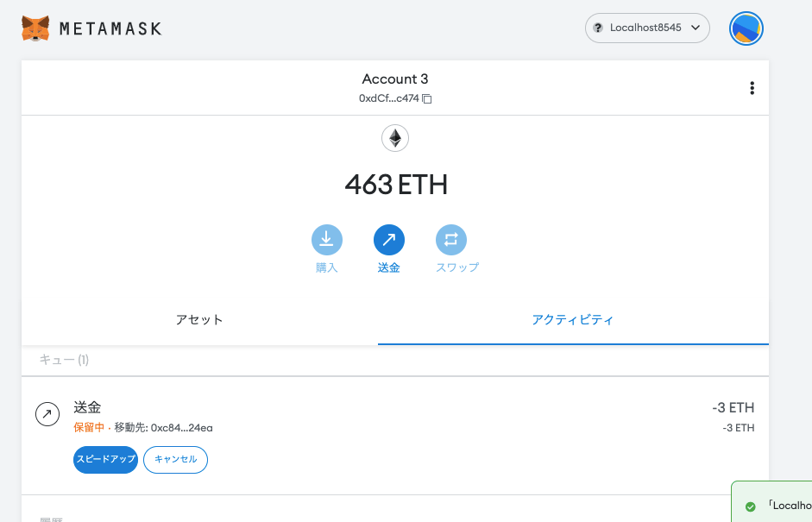Image resolution: width=812 pixels, height=522 pixels.
Task: Click the METAMASK wordmark text
Action: [x=110, y=29]
